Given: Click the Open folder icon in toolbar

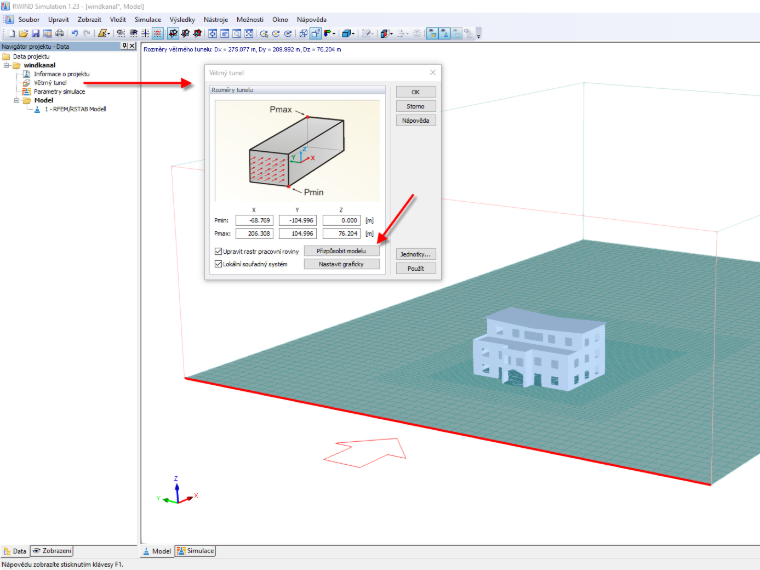Looking at the screenshot, I should click(x=23, y=33).
